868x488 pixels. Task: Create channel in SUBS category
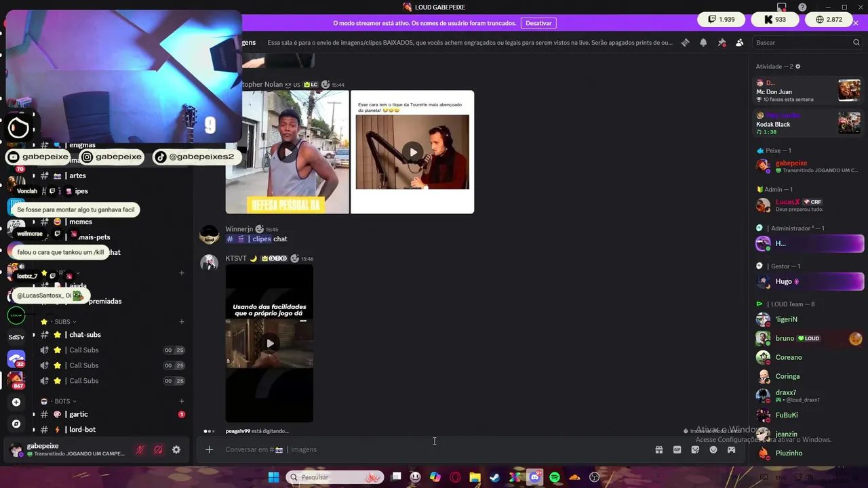pyautogui.click(x=181, y=322)
